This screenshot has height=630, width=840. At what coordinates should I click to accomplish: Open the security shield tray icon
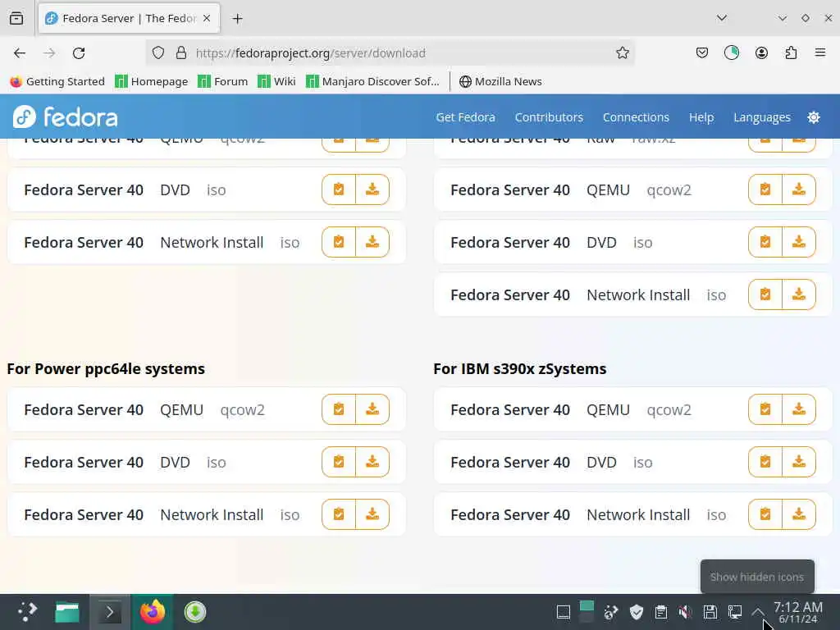(636, 612)
